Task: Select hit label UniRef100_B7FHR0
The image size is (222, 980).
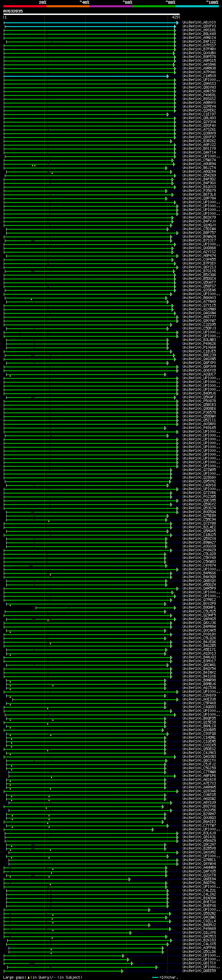Action: pyautogui.click(x=199, y=49)
